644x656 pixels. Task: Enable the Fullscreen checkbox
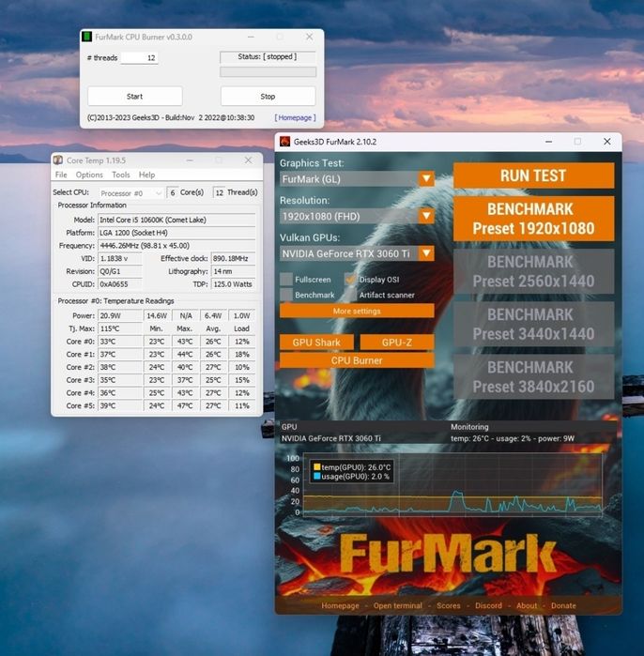[x=286, y=279]
